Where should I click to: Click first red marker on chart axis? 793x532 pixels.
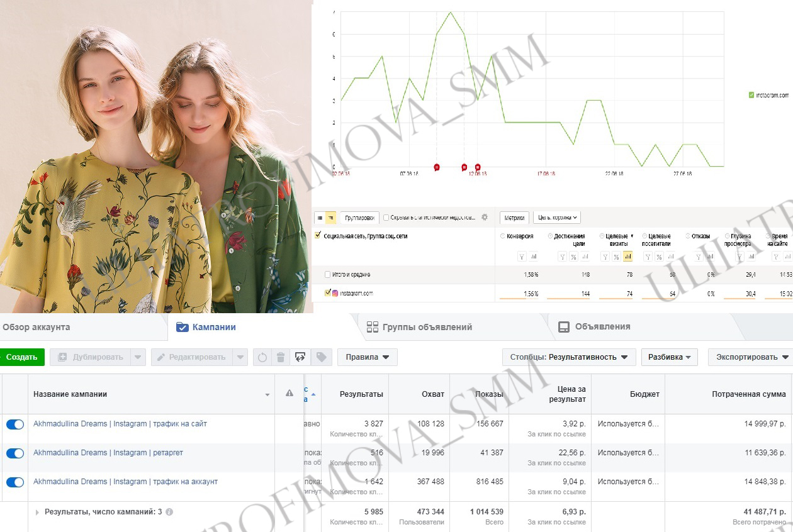tap(437, 167)
